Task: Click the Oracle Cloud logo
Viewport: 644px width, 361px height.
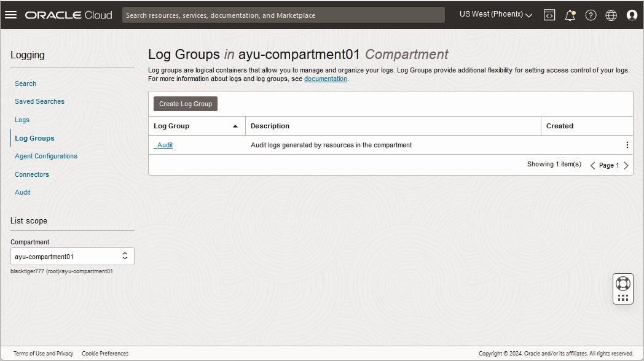Action: pos(69,15)
